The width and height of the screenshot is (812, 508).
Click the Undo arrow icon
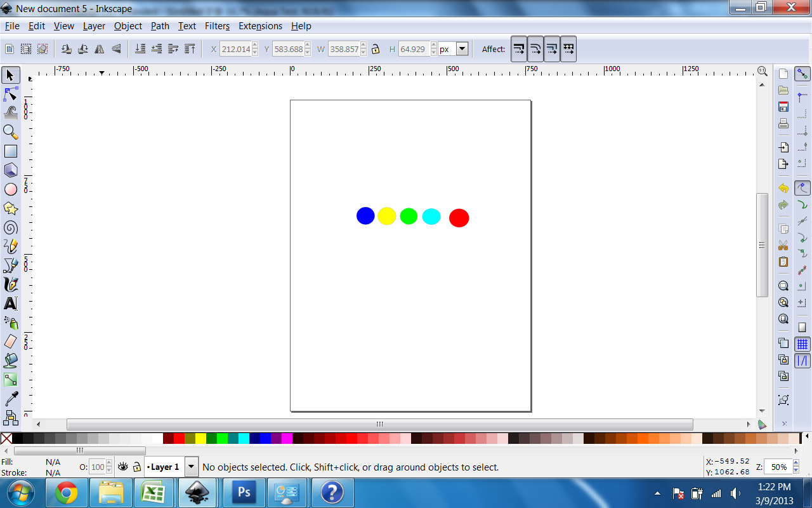point(783,189)
